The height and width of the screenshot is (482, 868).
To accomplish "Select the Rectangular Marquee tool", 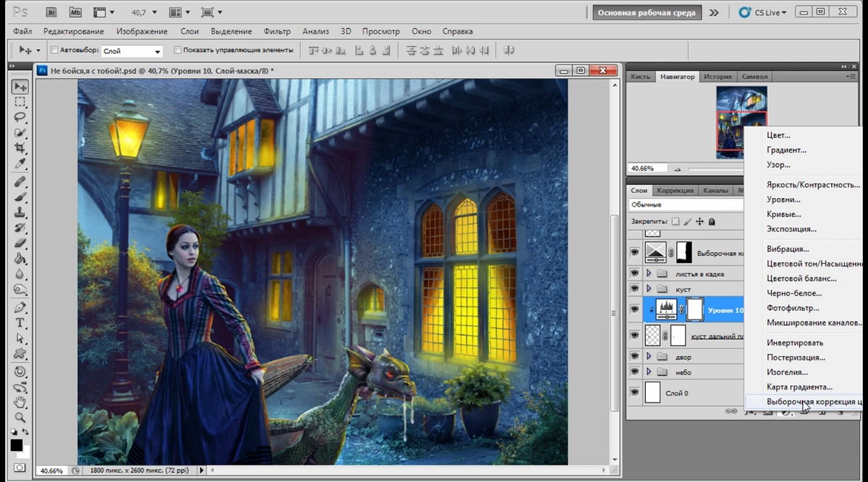I will 20,102.
